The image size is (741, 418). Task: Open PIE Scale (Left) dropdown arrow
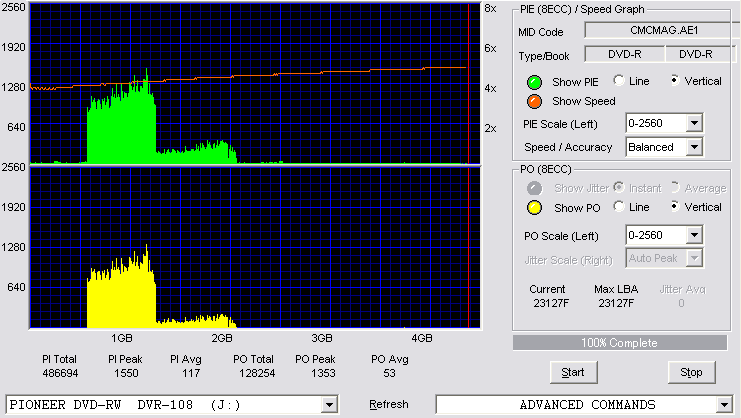(x=694, y=124)
